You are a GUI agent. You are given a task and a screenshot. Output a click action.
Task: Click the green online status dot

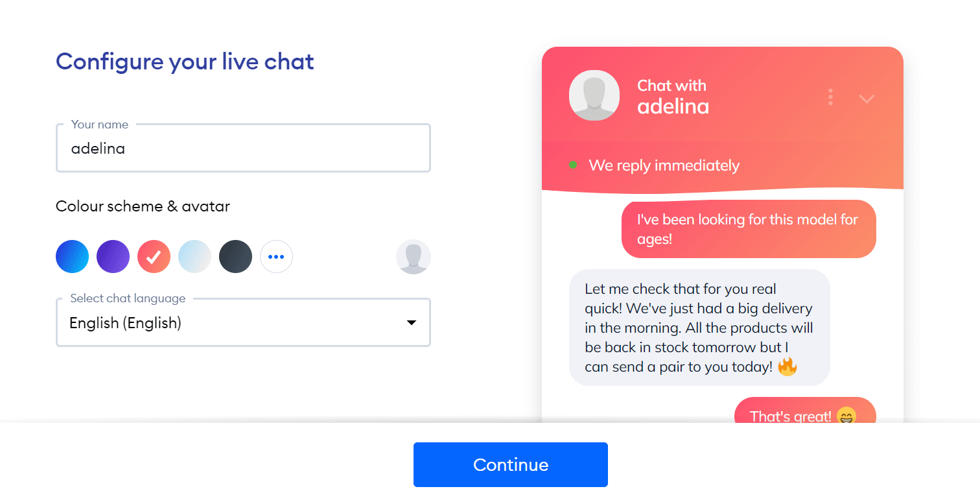[573, 165]
